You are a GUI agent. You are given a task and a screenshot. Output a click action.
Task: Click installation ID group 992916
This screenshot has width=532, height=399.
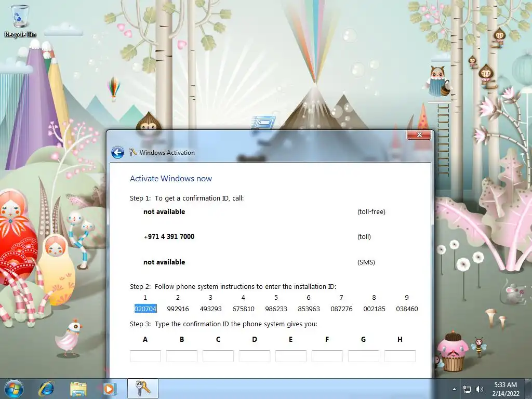click(x=178, y=309)
